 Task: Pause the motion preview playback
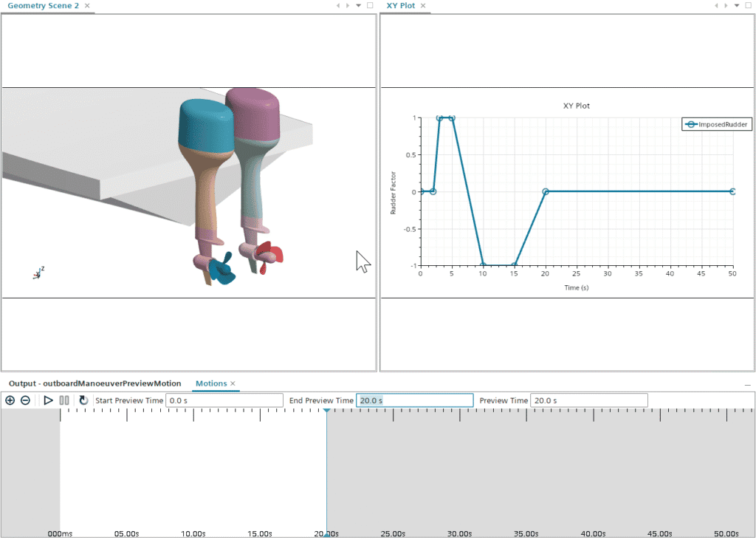[65, 400]
